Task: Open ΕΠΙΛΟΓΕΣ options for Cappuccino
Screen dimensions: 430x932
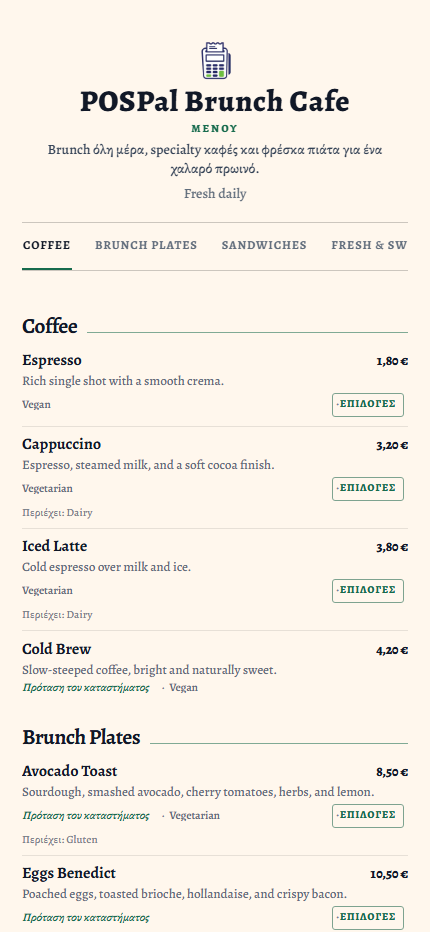Action: 368,489
